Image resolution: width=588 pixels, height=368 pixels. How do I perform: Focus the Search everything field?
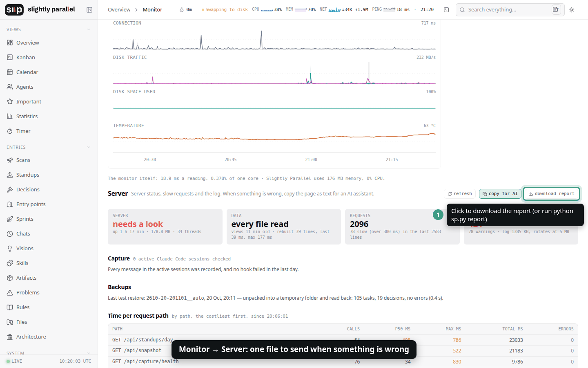510,10
